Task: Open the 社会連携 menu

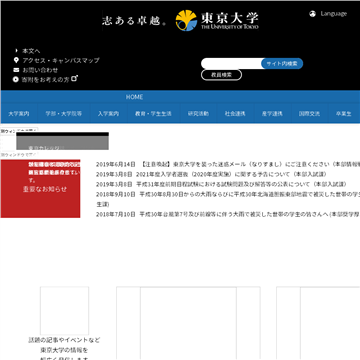Action: click(x=235, y=114)
